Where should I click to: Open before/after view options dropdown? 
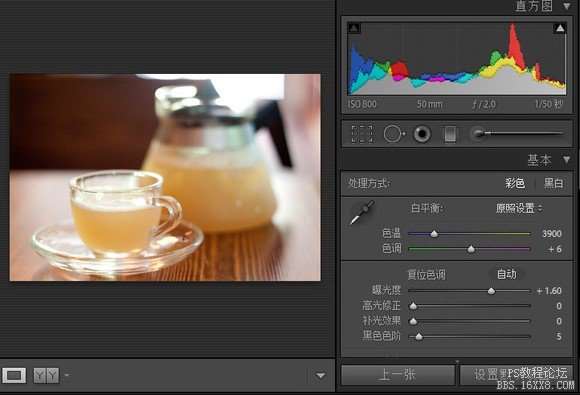click(67, 375)
